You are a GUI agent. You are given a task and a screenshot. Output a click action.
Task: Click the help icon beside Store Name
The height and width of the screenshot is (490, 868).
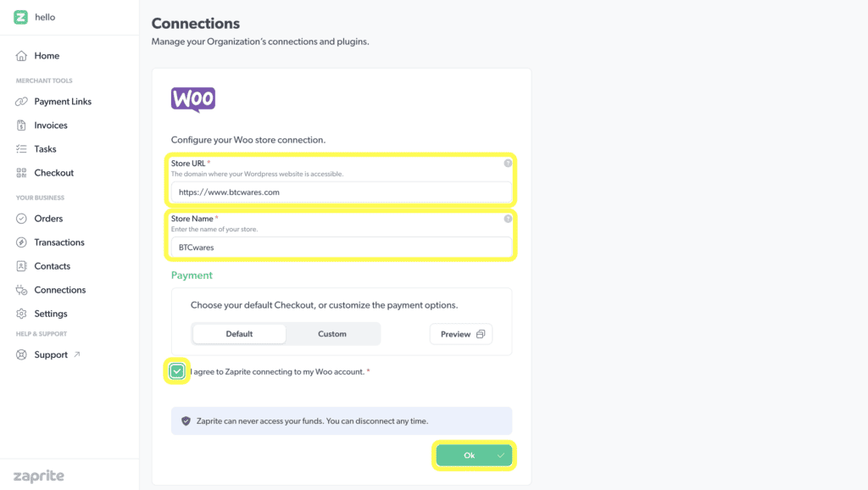(x=508, y=219)
